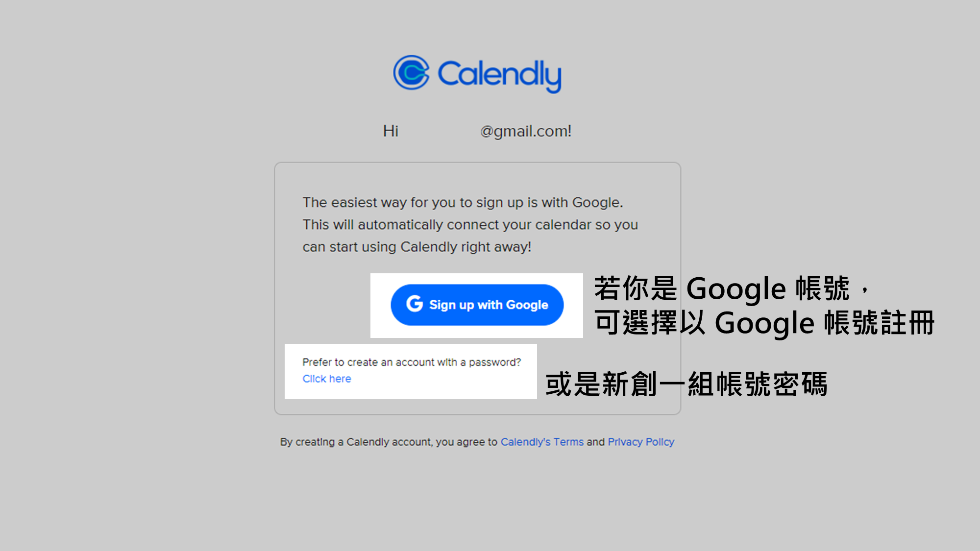980x551 pixels.
Task: Click the white margin beside the Google button
Action: point(380,305)
